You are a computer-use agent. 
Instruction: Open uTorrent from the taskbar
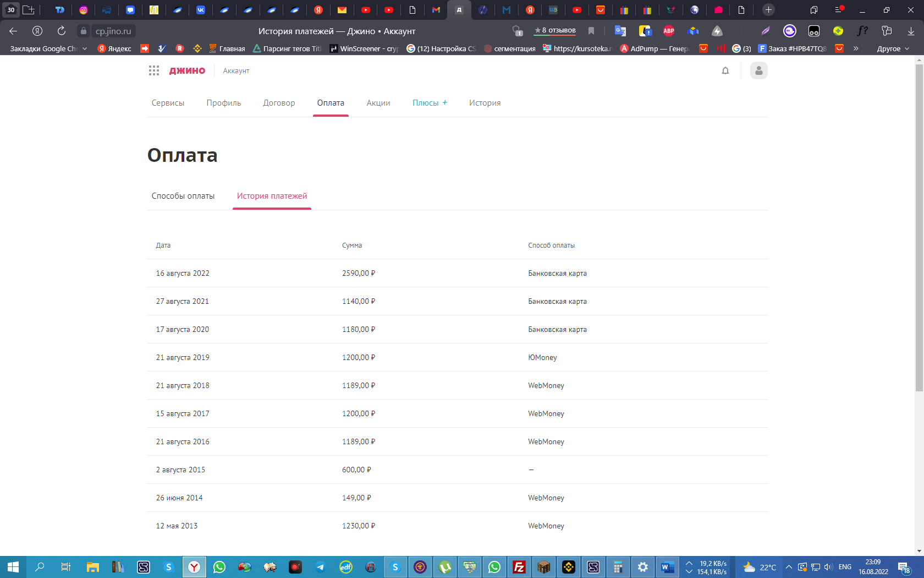(x=444, y=567)
